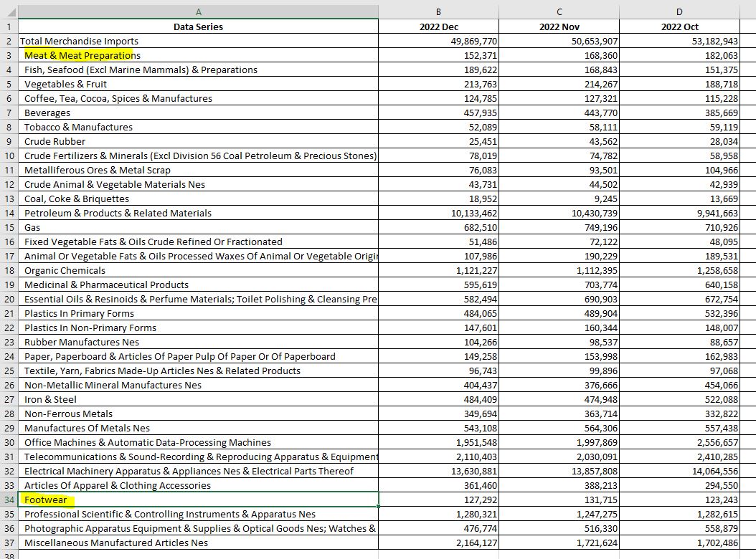Click column C header
The image size is (756, 559).
(x=559, y=11)
